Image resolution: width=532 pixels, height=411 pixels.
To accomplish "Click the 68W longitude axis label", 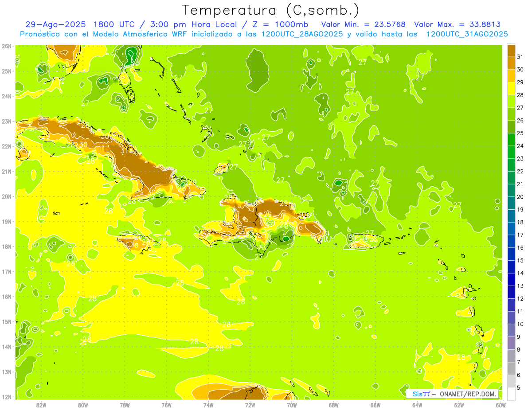I will click(334, 405).
